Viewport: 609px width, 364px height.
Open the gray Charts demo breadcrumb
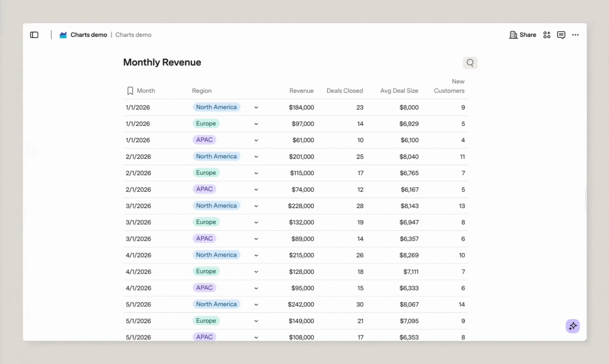[133, 35]
